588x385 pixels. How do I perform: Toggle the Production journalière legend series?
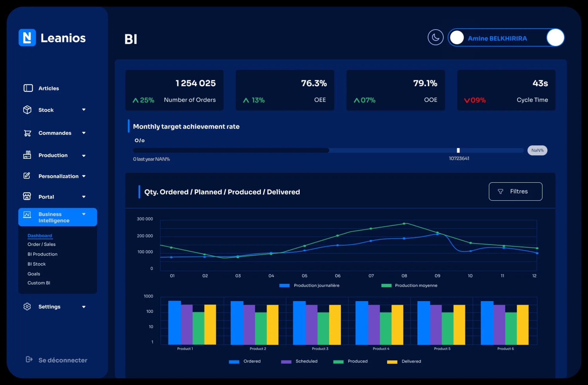(309, 285)
